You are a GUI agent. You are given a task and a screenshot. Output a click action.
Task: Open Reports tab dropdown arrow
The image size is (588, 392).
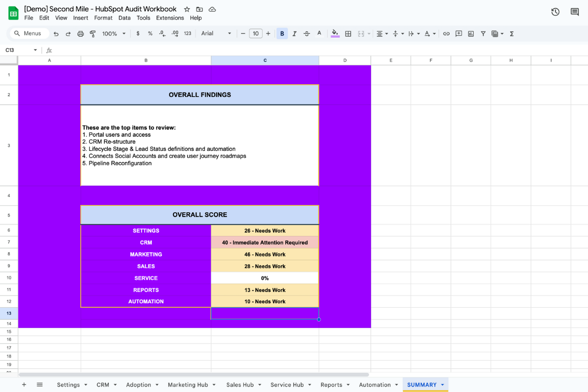[348, 385]
